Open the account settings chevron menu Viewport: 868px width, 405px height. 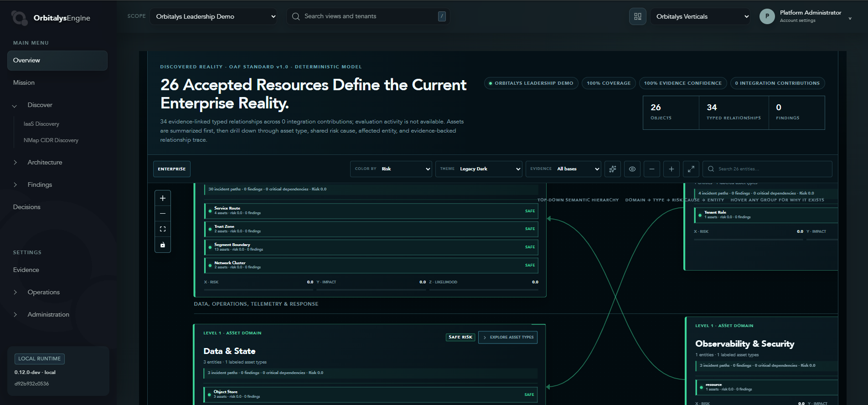click(x=850, y=19)
